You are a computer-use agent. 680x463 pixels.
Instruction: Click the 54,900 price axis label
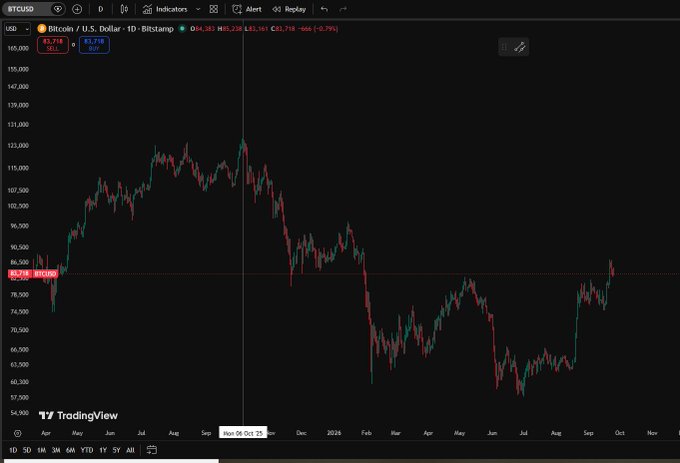[20, 413]
